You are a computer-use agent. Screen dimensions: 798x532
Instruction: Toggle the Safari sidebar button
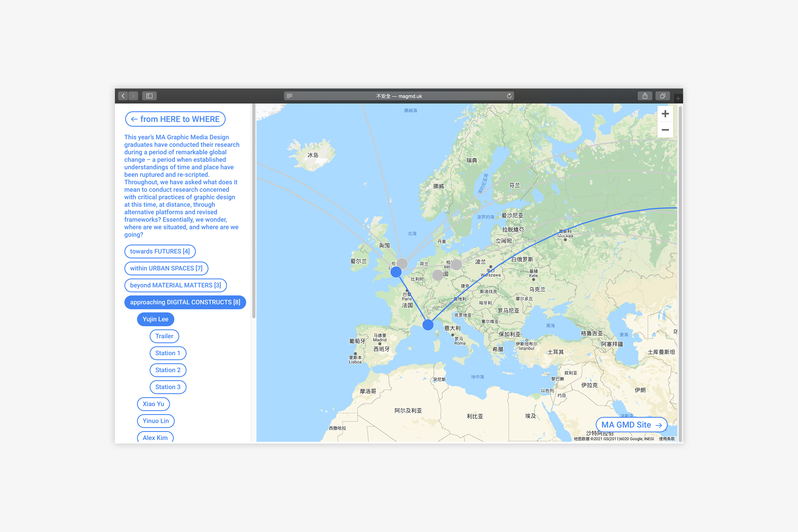149,96
